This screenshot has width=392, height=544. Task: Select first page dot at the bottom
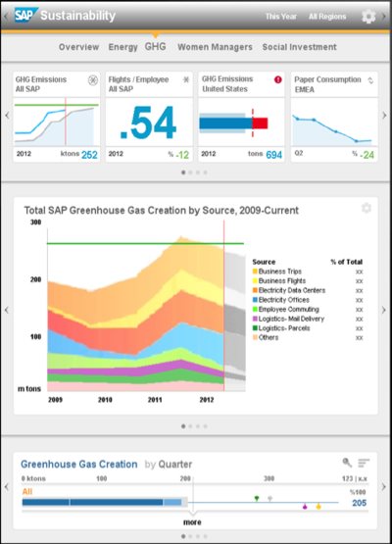(183, 536)
